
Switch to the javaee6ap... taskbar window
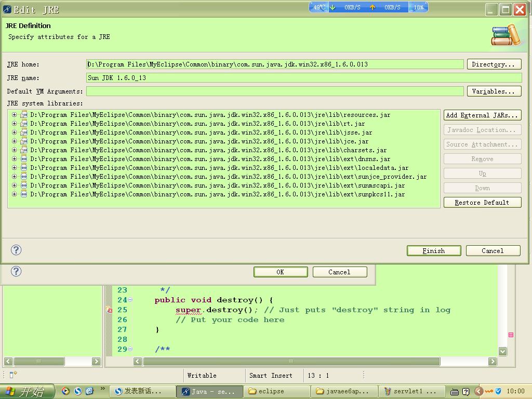[x=344, y=391]
